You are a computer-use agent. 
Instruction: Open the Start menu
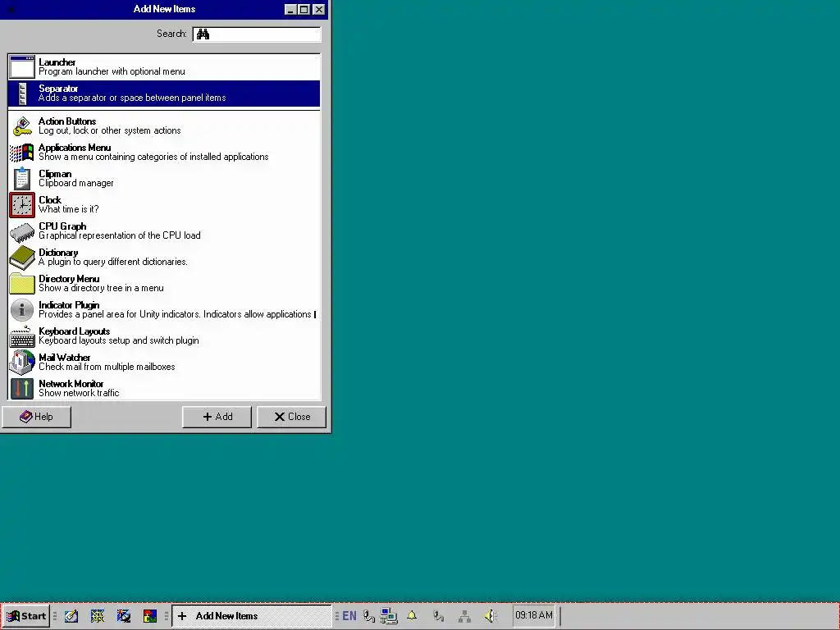point(26,616)
